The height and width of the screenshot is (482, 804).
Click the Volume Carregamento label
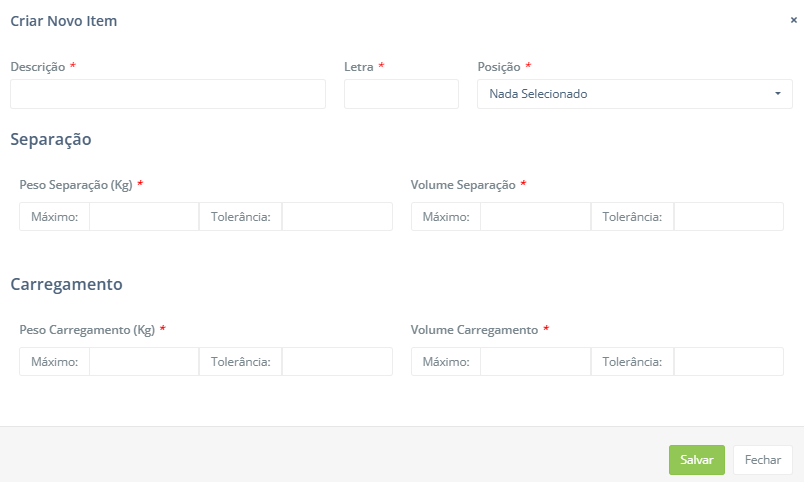click(x=474, y=330)
